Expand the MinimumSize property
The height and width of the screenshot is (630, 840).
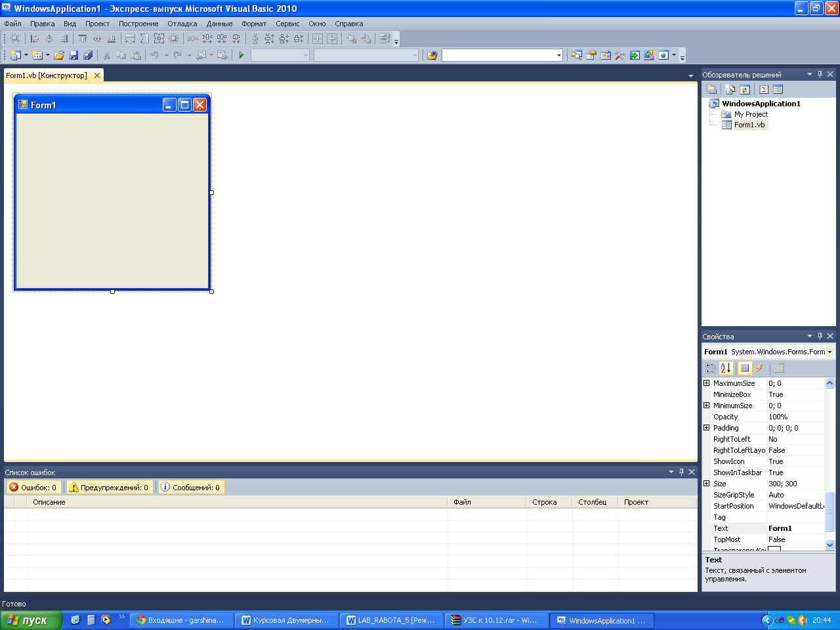(707, 406)
